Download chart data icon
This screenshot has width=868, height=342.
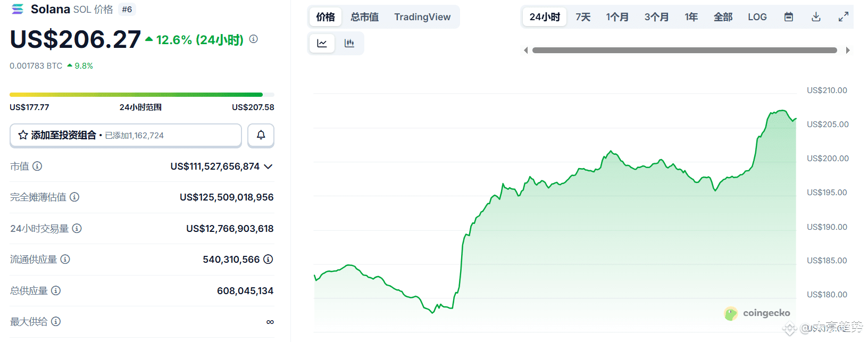816,17
